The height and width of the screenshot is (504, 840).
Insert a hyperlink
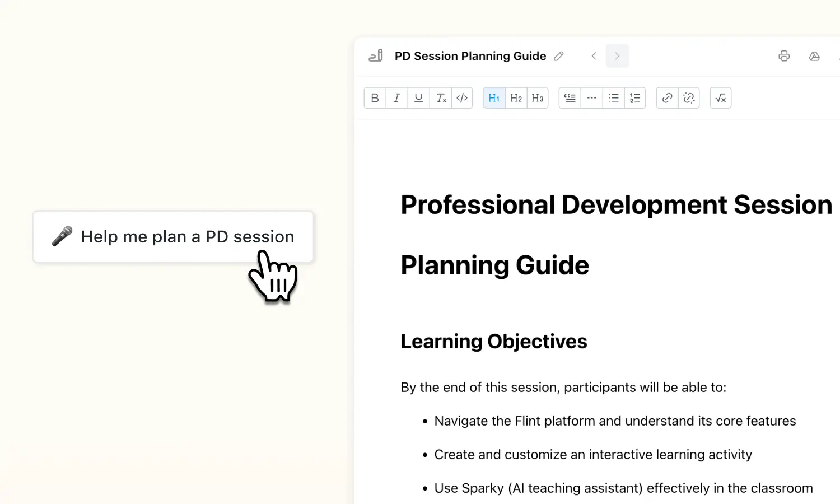[666, 98]
